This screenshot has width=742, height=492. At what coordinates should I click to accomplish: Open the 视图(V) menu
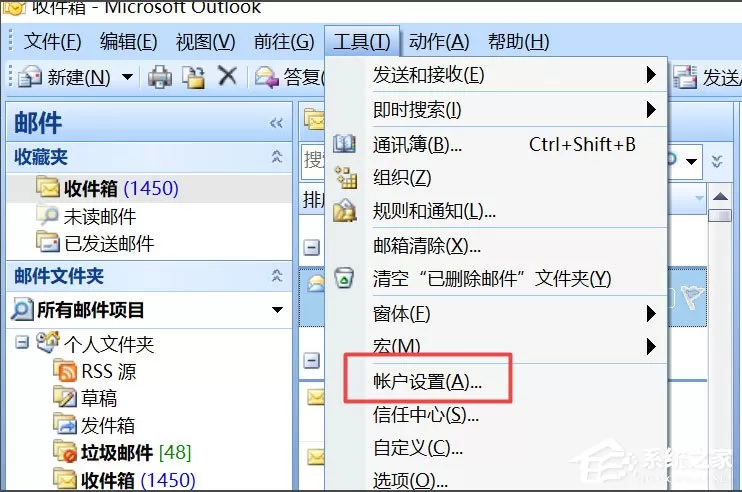[206, 42]
